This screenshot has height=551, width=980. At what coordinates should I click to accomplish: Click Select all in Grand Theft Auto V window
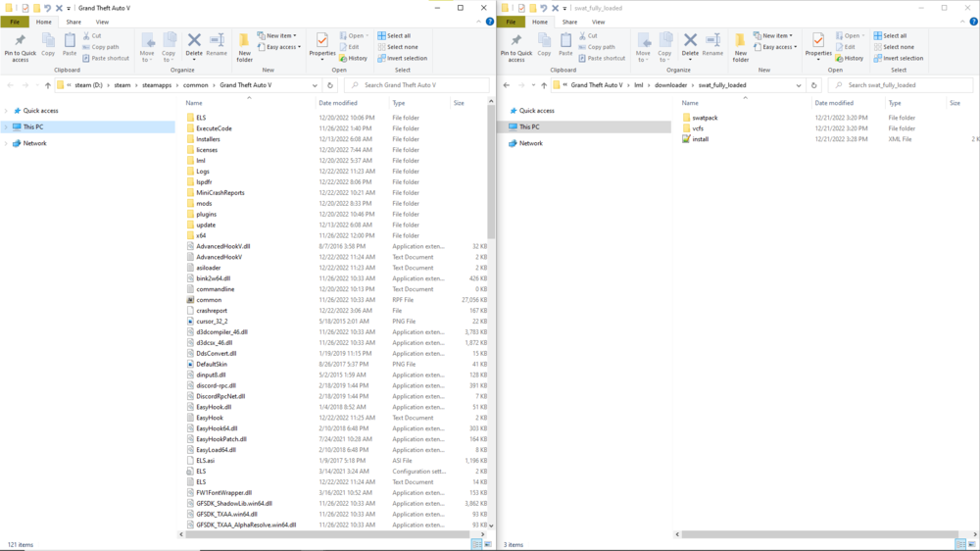[x=394, y=35]
